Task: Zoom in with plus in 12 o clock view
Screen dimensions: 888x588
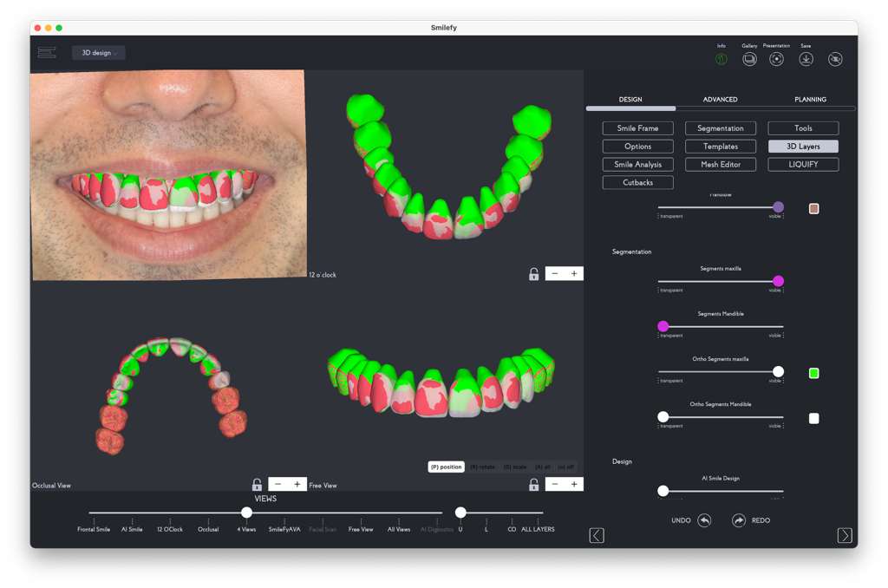Action: 574,274
